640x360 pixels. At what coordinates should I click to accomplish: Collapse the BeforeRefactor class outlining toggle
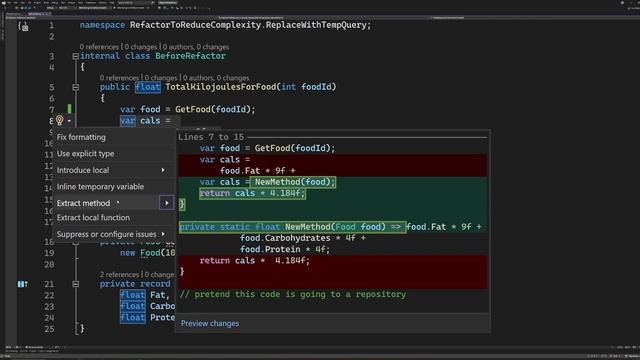tap(76, 56)
